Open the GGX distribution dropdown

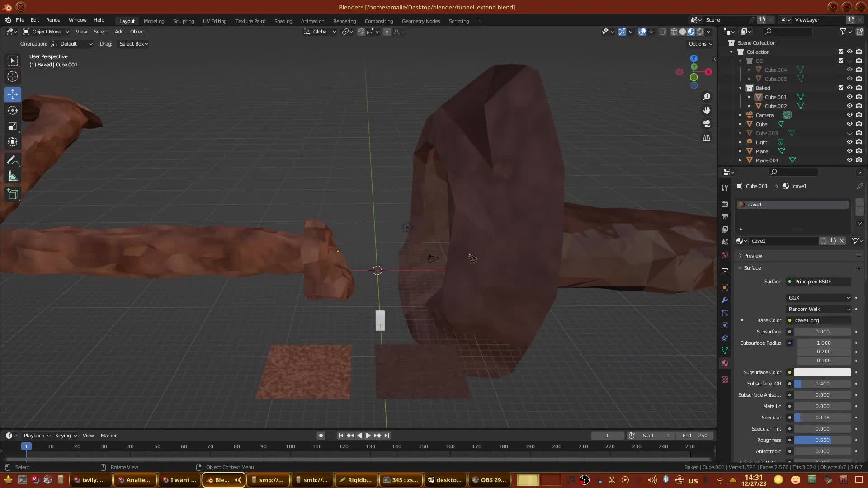click(819, 298)
